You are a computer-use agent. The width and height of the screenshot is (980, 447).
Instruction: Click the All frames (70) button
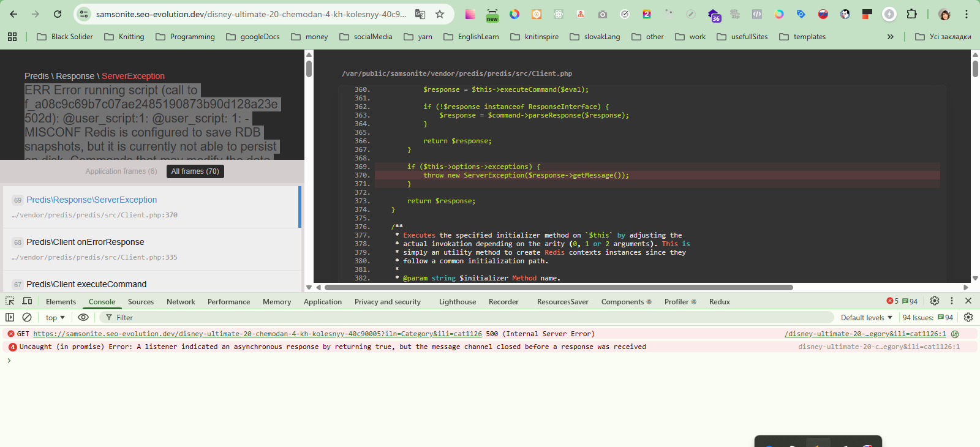(x=195, y=171)
